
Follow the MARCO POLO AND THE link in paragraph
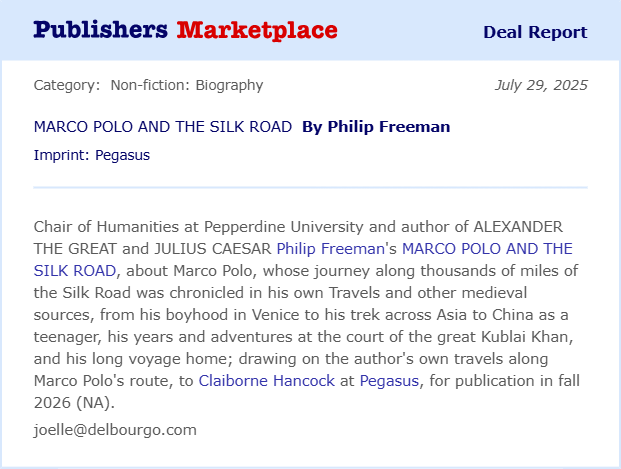click(x=487, y=249)
